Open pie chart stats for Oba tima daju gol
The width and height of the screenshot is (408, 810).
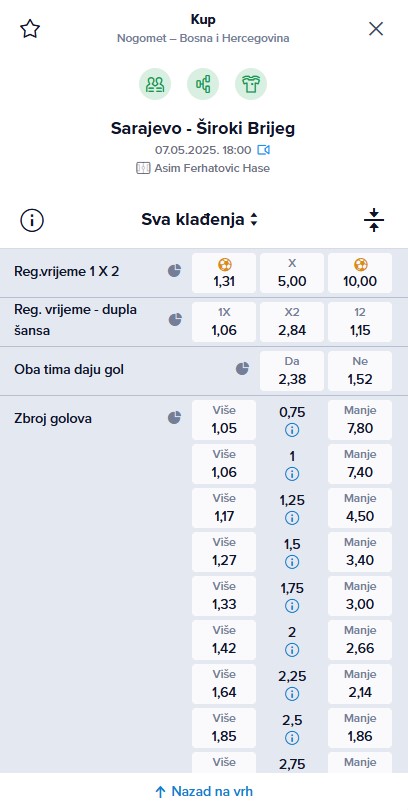tap(243, 368)
